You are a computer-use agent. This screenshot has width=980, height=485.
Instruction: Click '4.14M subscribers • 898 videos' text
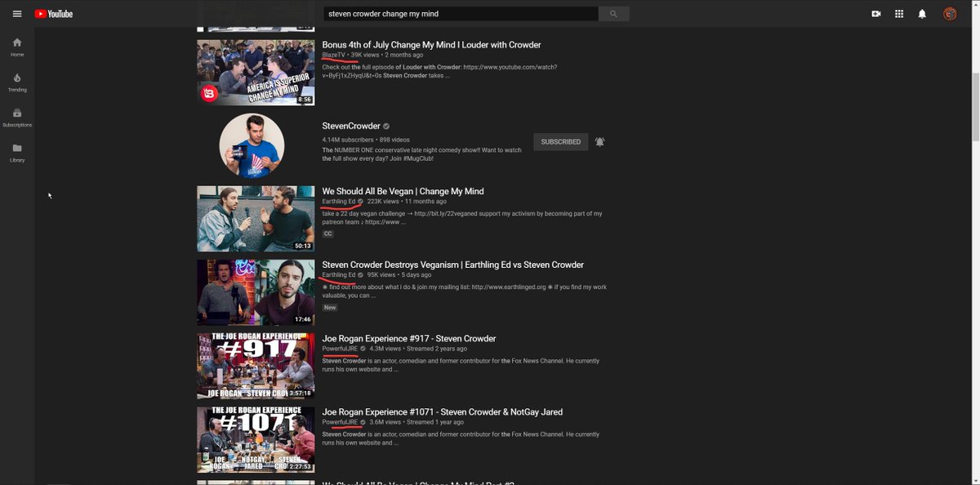pyautogui.click(x=366, y=140)
